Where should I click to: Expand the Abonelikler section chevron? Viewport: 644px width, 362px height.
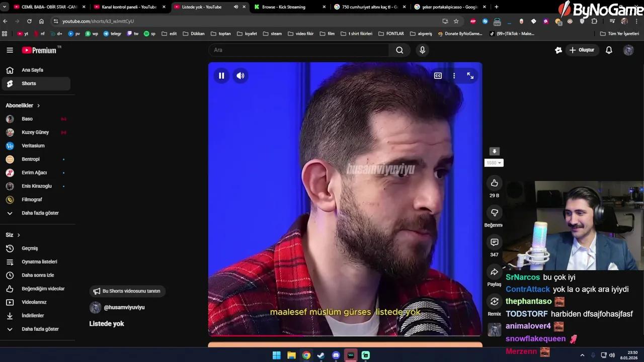(38, 106)
